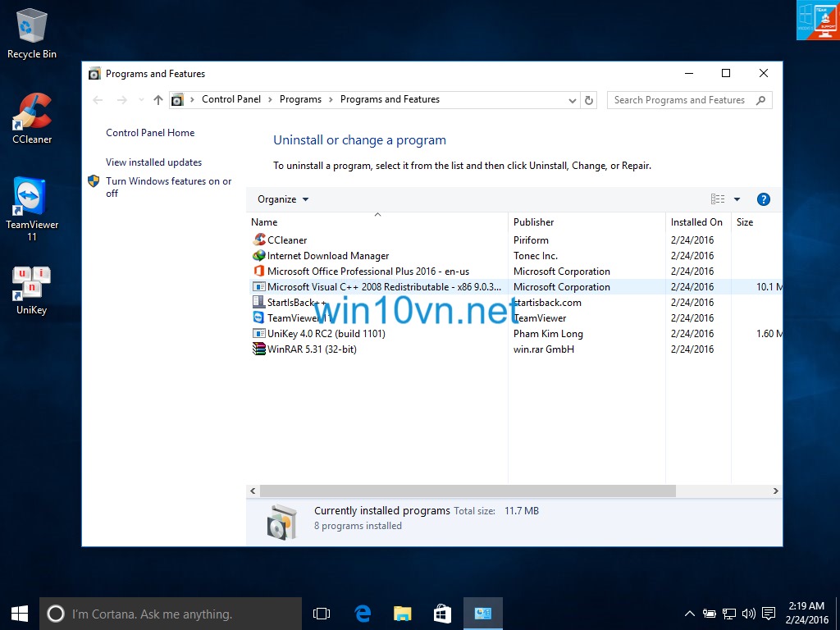Launch Microsoft Edge from the taskbar
This screenshot has width=840, height=630.
363,614
